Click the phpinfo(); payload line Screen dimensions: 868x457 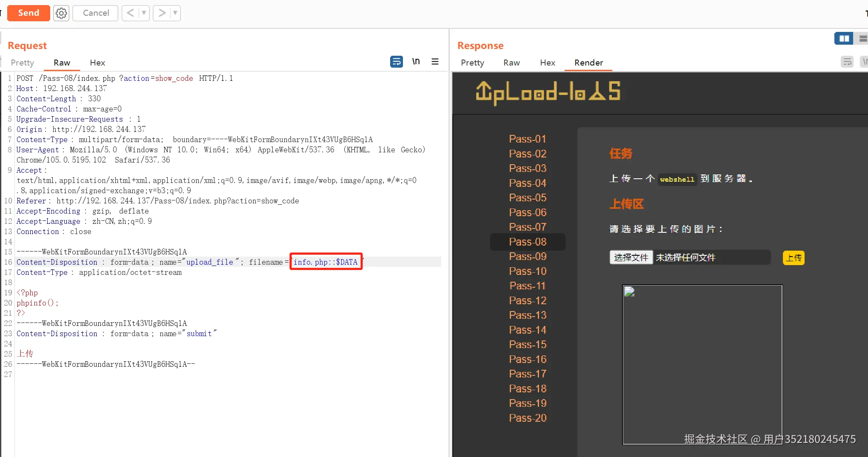[37, 303]
